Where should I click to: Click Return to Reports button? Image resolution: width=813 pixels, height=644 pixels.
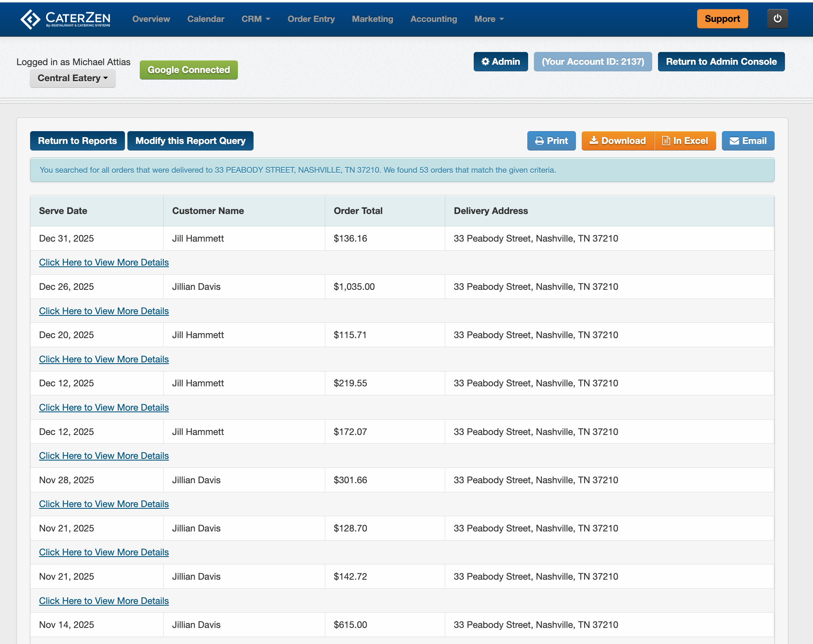[x=77, y=141]
